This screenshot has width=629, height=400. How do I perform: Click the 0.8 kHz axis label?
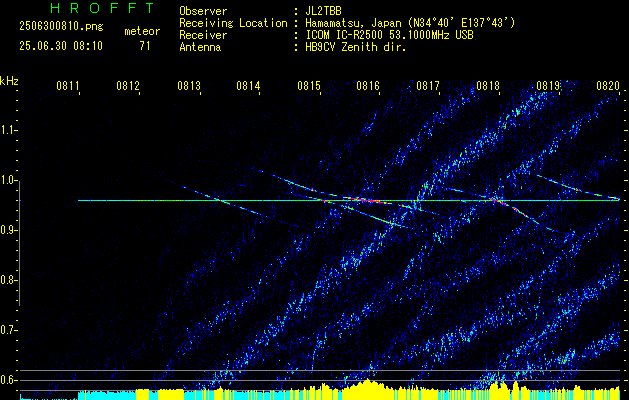point(8,280)
